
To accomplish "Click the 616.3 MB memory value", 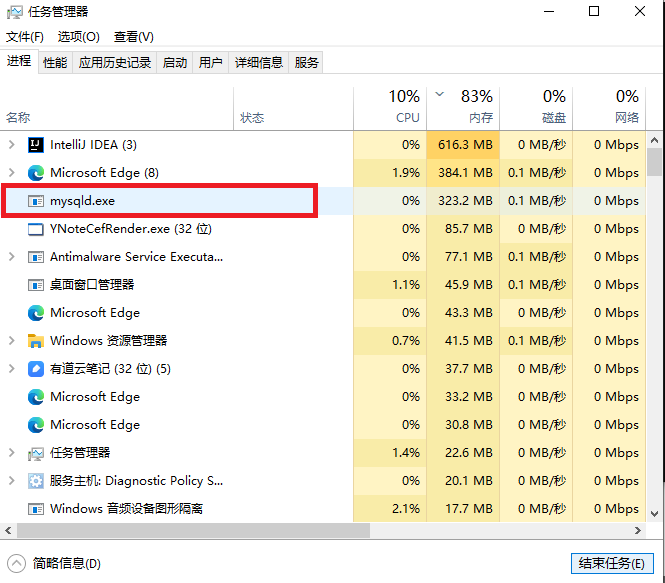I will tap(465, 145).
